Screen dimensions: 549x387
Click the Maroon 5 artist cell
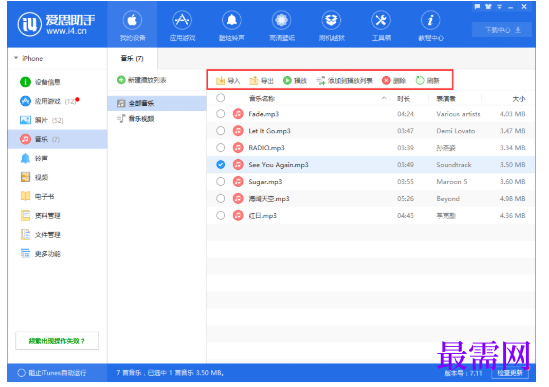[x=452, y=182]
